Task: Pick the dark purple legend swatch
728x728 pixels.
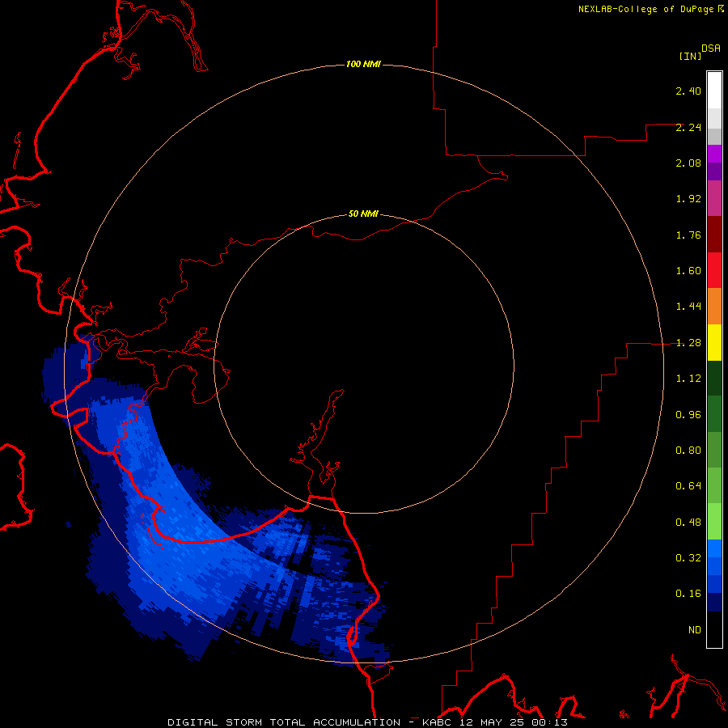Action: 714,171
